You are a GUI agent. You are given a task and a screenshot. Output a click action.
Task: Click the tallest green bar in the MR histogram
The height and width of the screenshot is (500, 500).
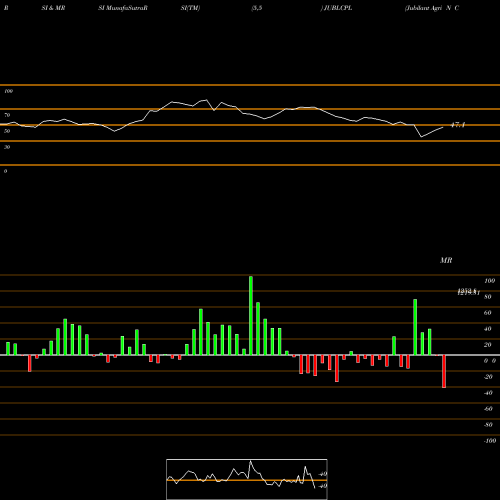251,316
